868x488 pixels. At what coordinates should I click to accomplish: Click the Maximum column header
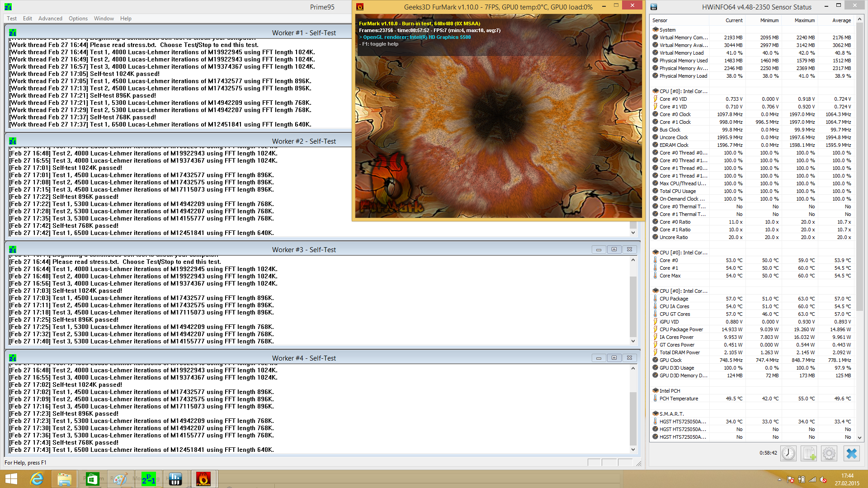[x=804, y=20]
